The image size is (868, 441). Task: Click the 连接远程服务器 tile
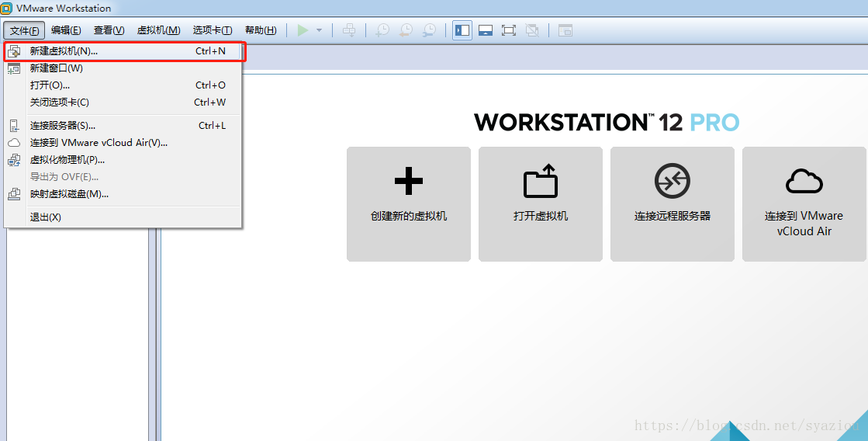672,204
